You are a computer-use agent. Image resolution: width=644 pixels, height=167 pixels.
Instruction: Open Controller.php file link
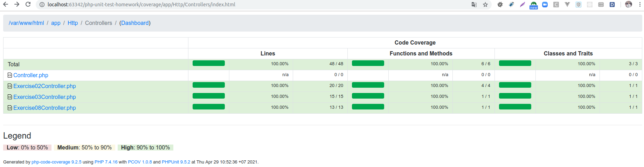point(31,75)
